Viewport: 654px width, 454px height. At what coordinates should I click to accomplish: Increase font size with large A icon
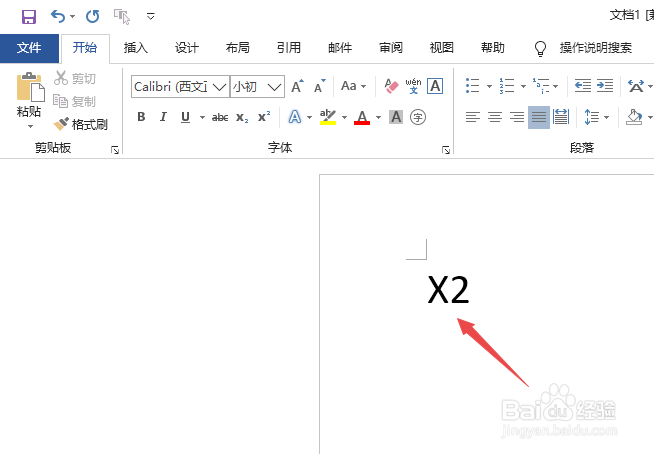pyautogui.click(x=298, y=86)
